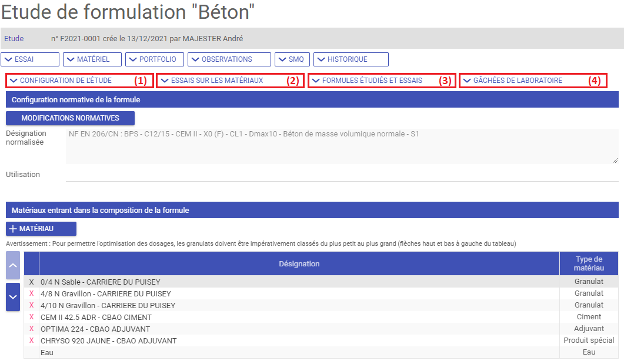Click the Eau type cell
The width and height of the screenshot is (624, 364).
pos(589,352)
